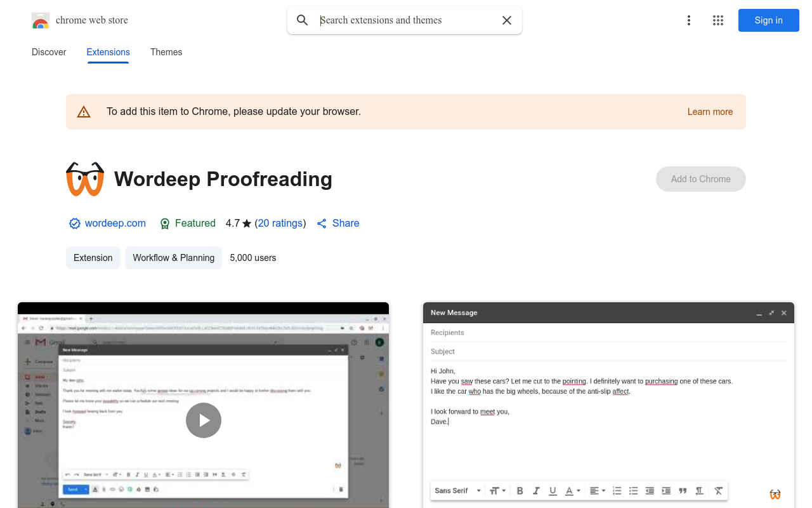The width and height of the screenshot is (812, 508).
Task: Switch to the Discover tab
Action: coord(49,52)
